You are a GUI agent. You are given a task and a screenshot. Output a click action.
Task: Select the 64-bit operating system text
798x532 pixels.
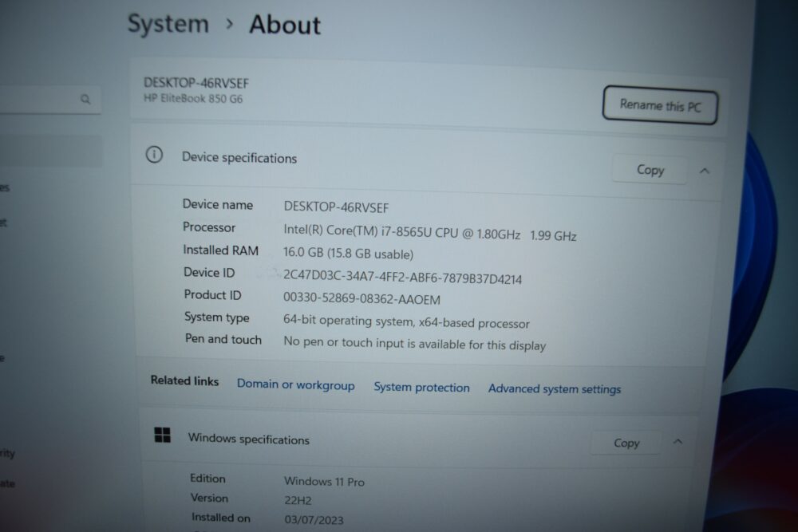pyautogui.click(x=406, y=321)
